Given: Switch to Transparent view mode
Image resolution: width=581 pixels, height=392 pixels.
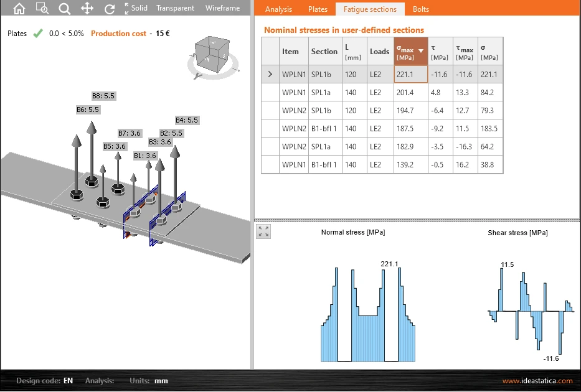Looking at the screenshot, I should pos(175,7).
